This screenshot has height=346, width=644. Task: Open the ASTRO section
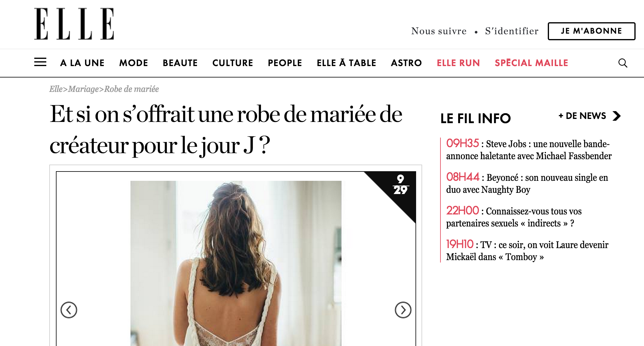coord(406,63)
